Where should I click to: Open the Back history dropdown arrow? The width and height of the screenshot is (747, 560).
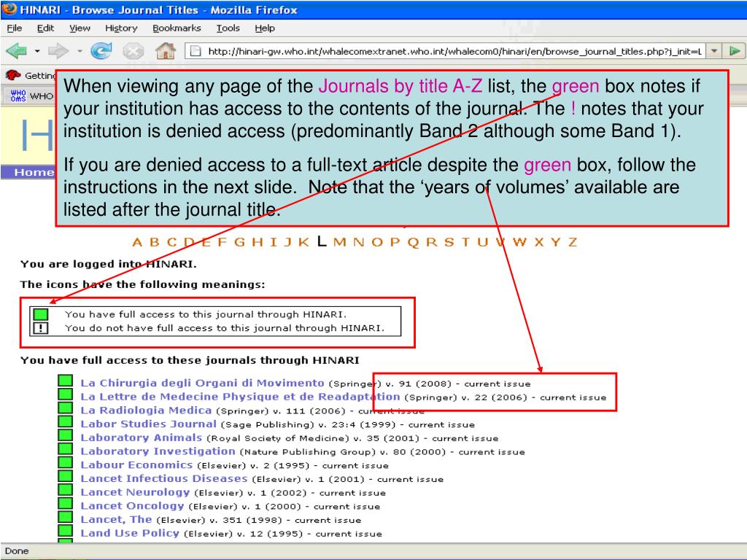point(37,50)
